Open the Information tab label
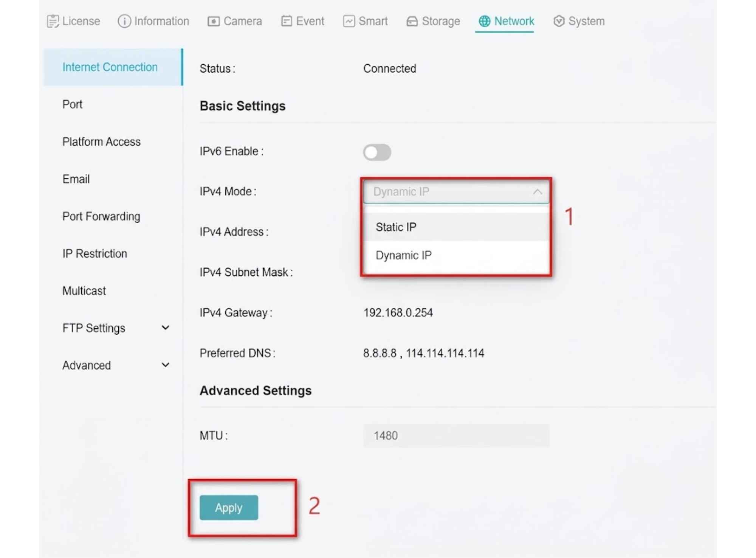This screenshot has width=756, height=558. pyautogui.click(x=162, y=21)
